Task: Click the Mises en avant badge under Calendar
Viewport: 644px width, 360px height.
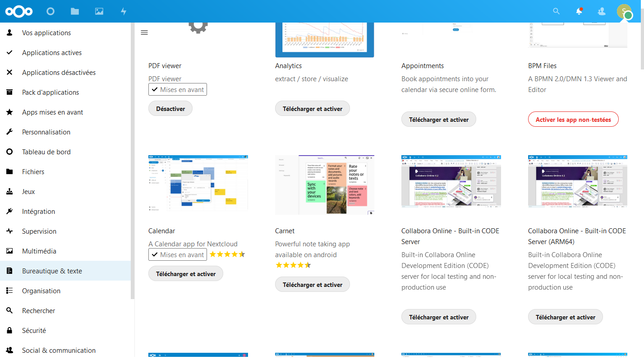Action: click(178, 254)
